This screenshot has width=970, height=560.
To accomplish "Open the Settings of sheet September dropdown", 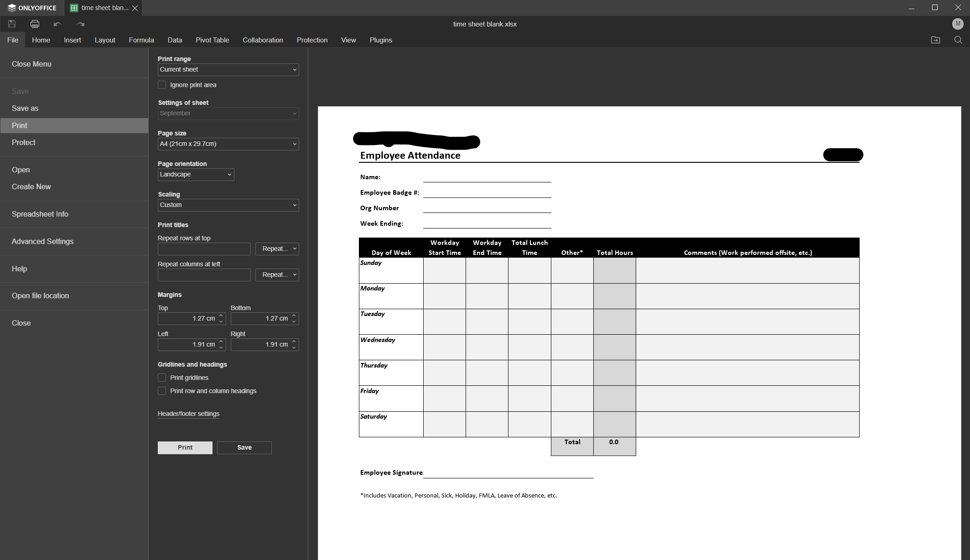I will point(228,114).
